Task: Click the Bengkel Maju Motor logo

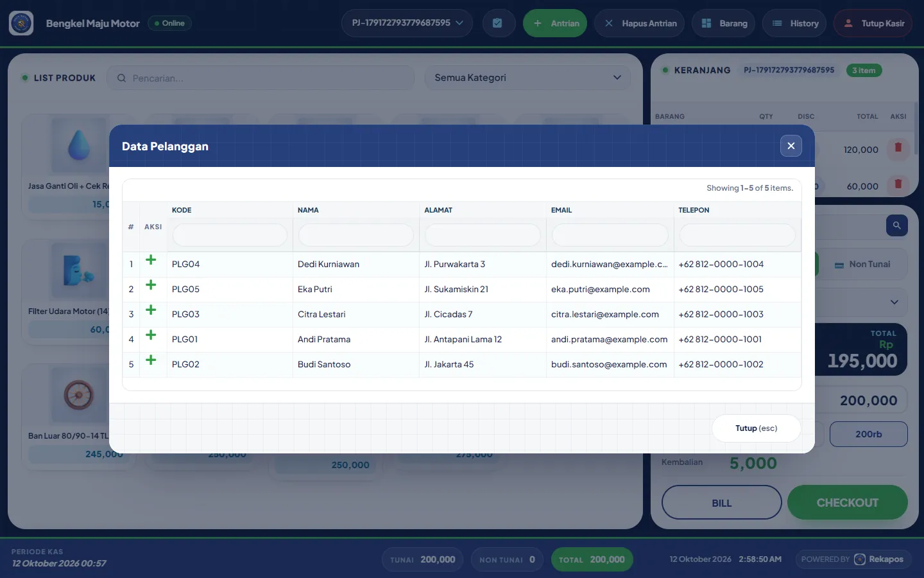Action: [21, 23]
